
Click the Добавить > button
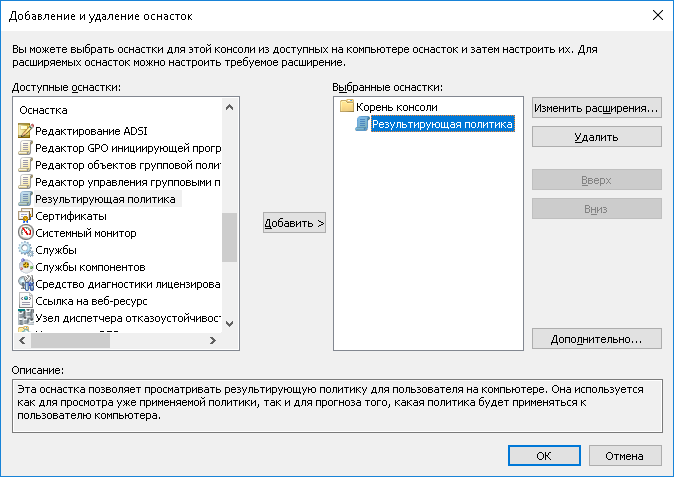pyautogui.click(x=294, y=224)
